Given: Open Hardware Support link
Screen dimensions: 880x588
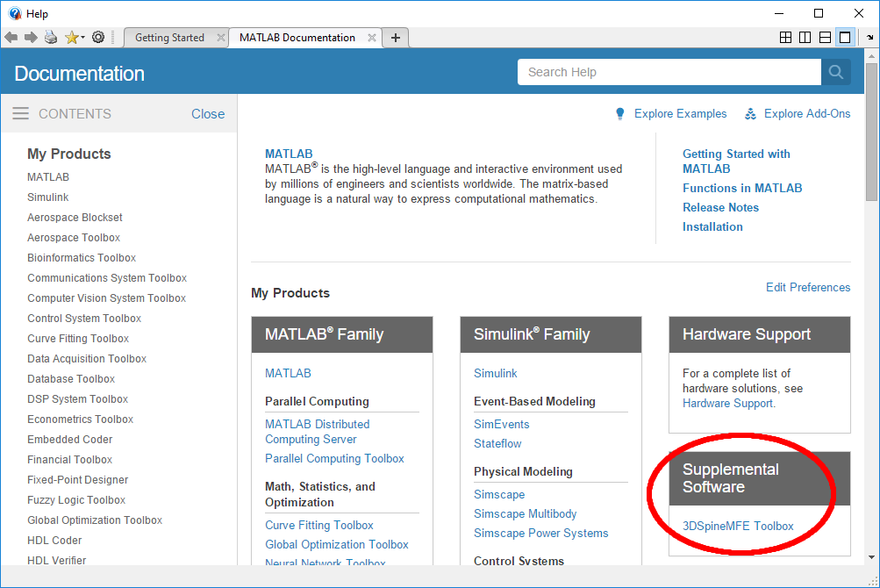Looking at the screenshot, I should [x=728, y=403].
